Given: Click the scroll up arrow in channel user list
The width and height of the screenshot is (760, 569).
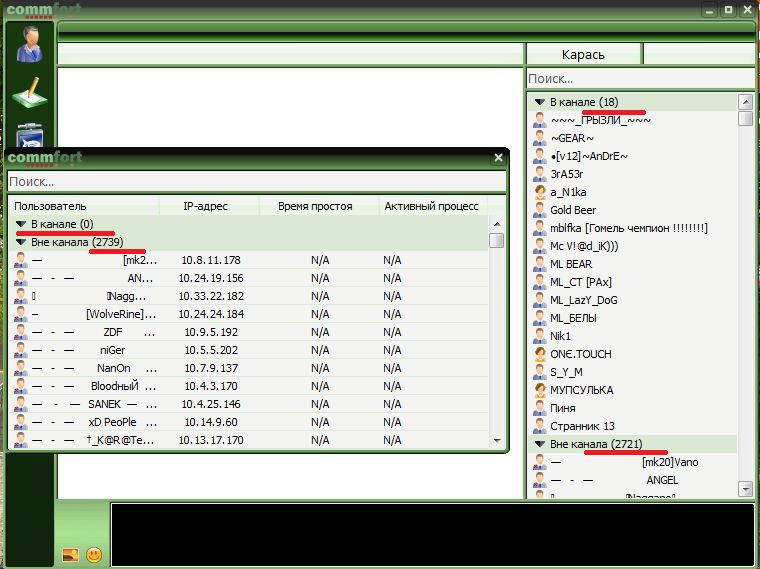Looking at the screenshot, I should click(x=745, y=102).
